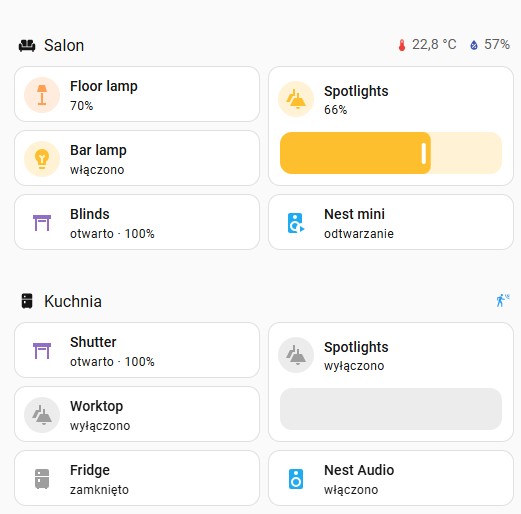Viewport: 521px width, 514px height.
Task: Click the Fridge icon
Action: [x=42, y=479]
